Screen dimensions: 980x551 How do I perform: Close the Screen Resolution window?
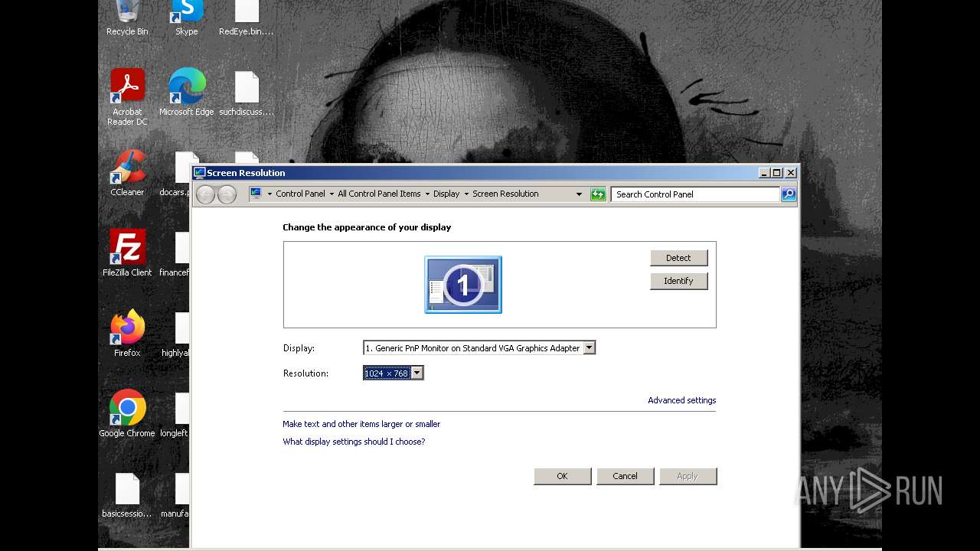pos(791,173)
